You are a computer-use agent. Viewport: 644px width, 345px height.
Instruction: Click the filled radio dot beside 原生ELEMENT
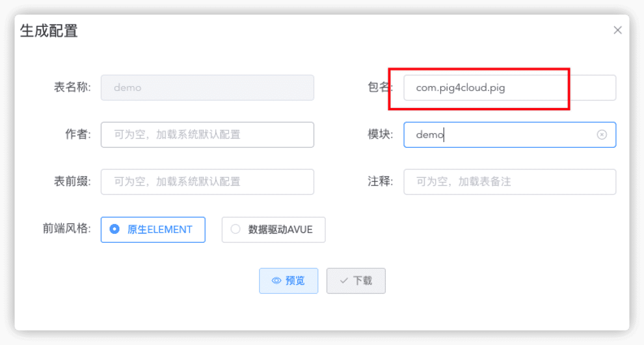click(x=115, y=229)
